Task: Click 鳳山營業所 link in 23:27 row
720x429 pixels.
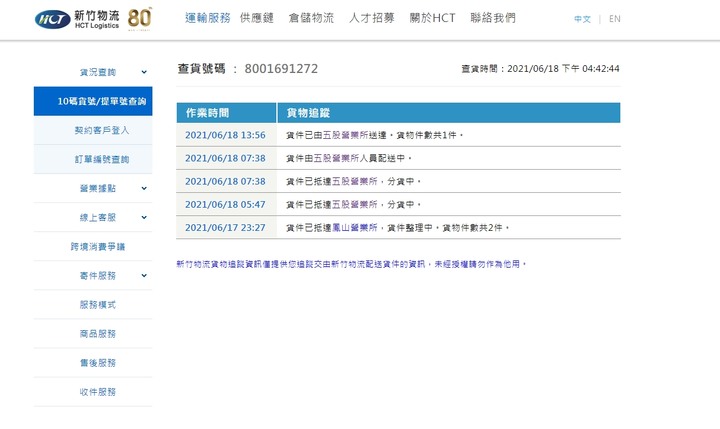Action: click(354, 227)
